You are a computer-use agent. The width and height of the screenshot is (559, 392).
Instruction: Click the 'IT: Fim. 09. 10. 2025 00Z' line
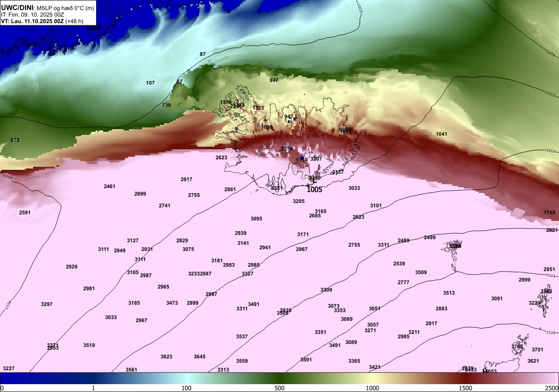pos(32,14)
